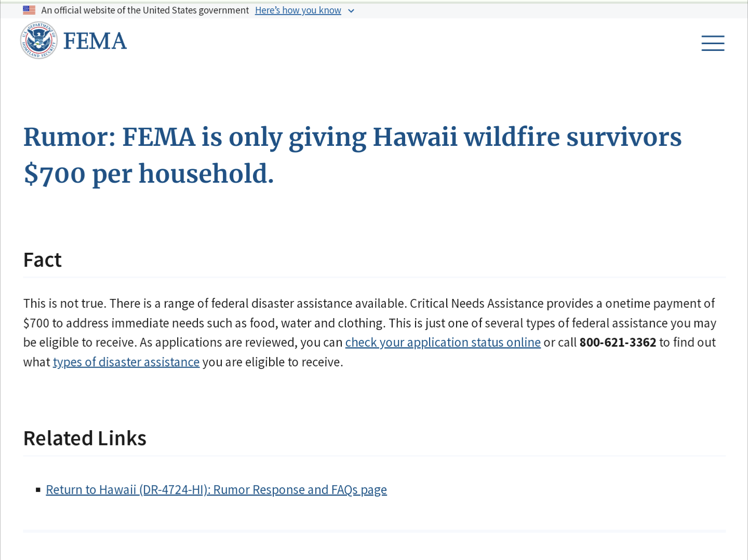Click the "Related Links" section heading
748x560 pixels.
click(x=85, y=439)
